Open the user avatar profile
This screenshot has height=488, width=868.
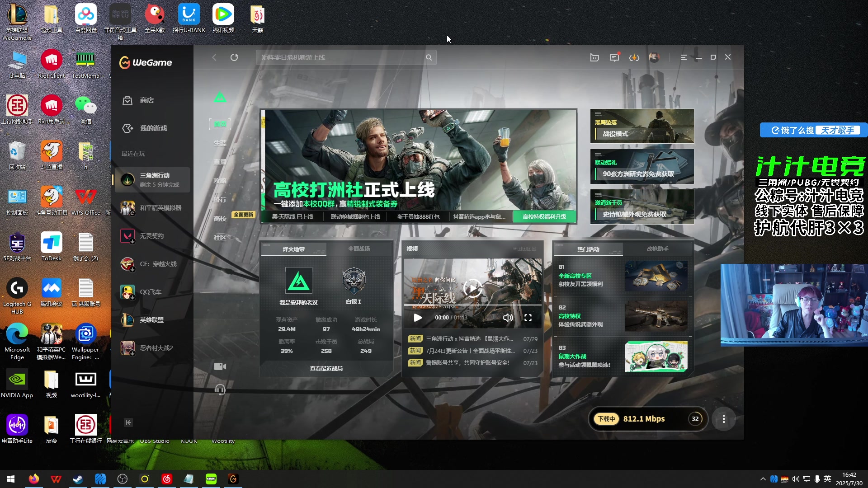pos(654,57)
